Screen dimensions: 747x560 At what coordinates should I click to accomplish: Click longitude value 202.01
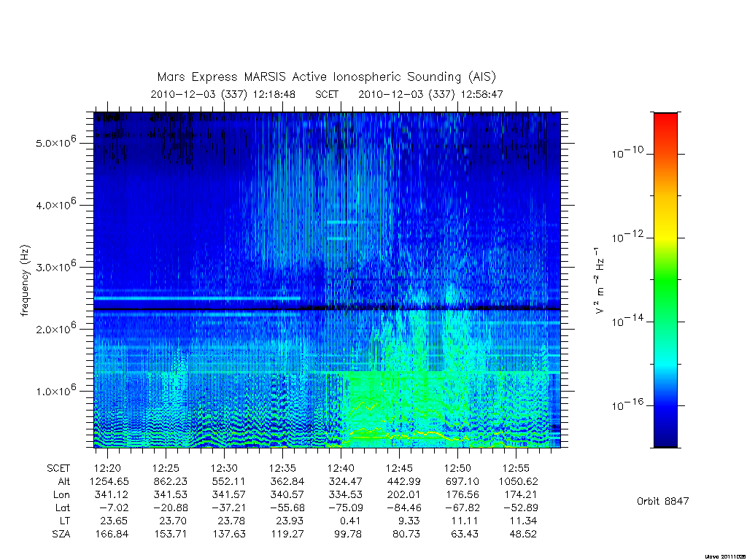pos(403,495)
